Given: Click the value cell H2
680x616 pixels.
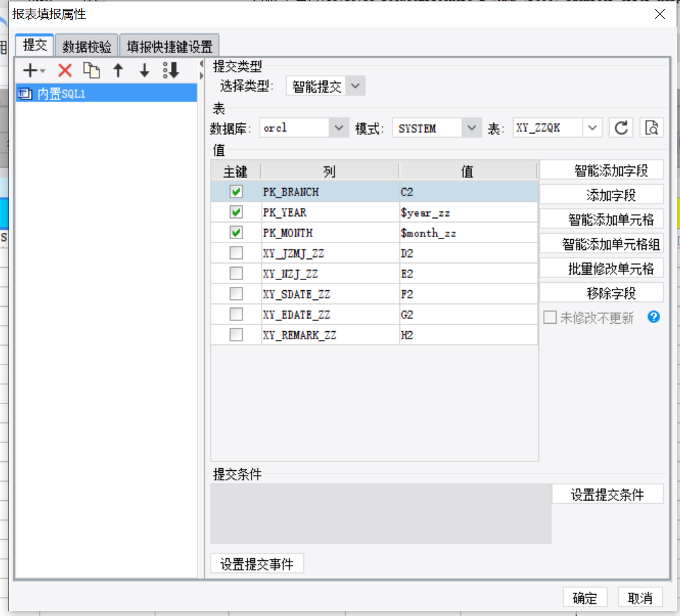Looking at the screenshot, I should click(468, 335).
